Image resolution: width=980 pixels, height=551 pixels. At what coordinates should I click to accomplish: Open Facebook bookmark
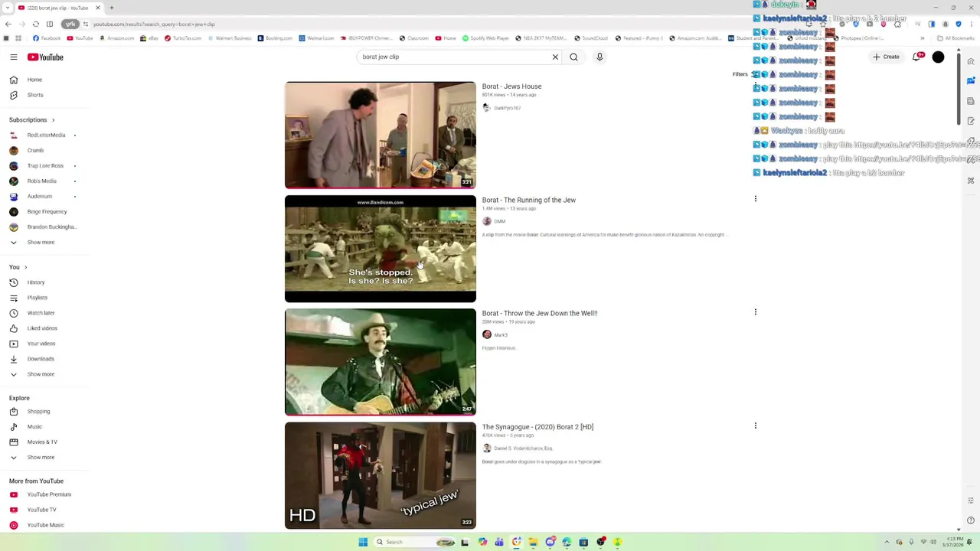tap(47, 38)
